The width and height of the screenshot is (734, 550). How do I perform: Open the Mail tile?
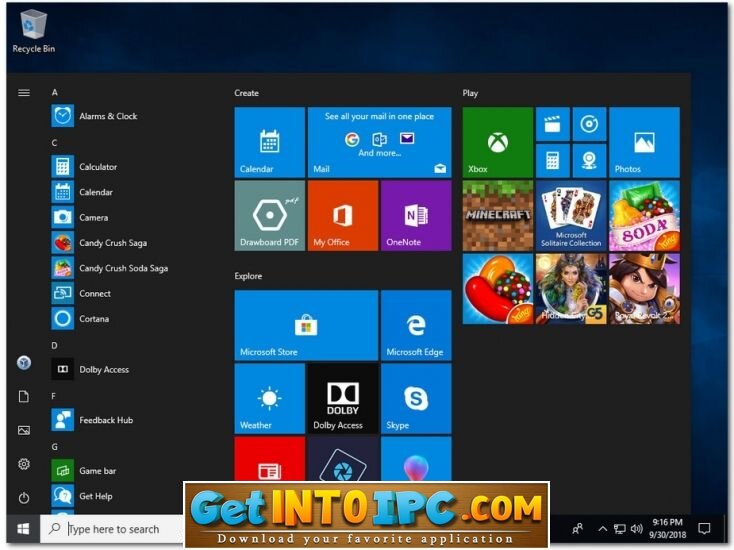380,142
